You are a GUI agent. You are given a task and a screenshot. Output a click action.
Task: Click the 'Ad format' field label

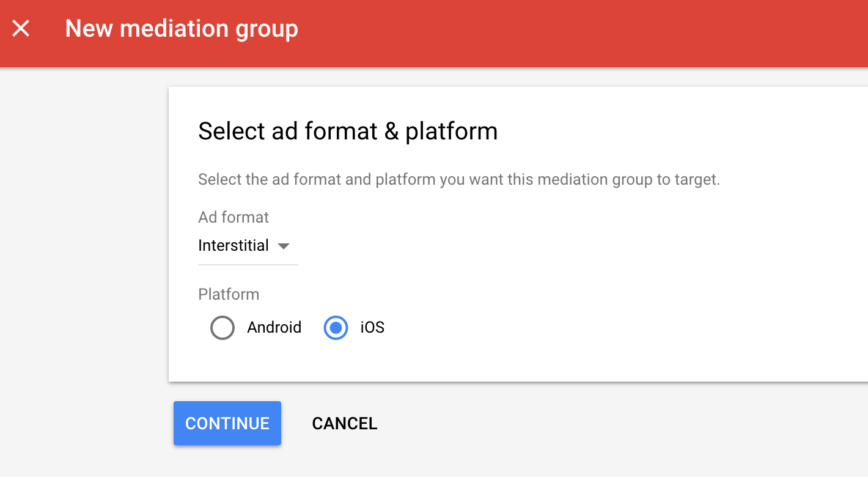click(234, 217)
